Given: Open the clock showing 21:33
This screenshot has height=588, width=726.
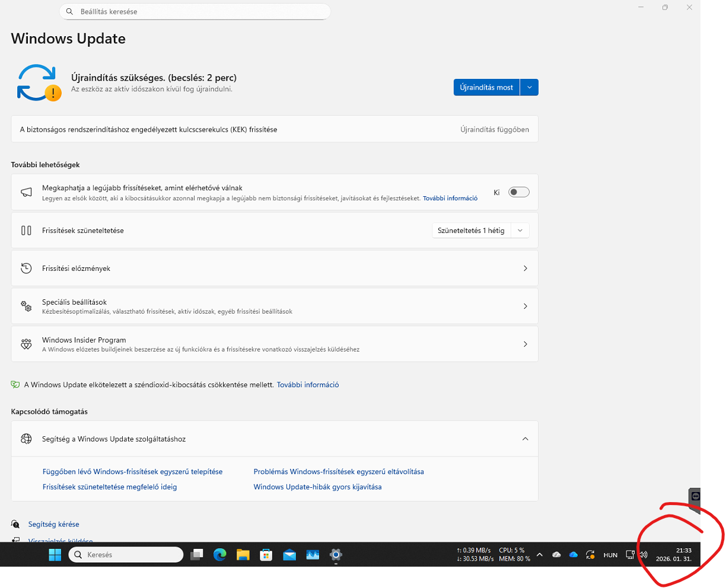Looking at the screenshot, I should tap(674, 555).
